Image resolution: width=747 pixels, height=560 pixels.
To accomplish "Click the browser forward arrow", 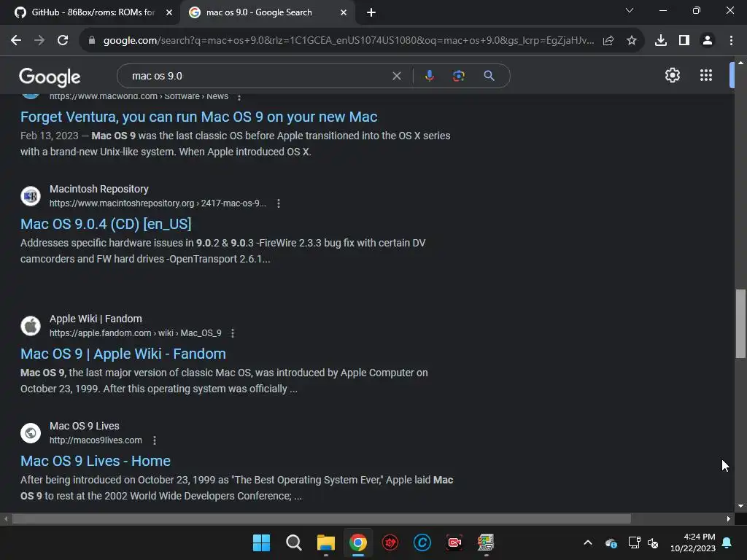I will pos(39,41).
